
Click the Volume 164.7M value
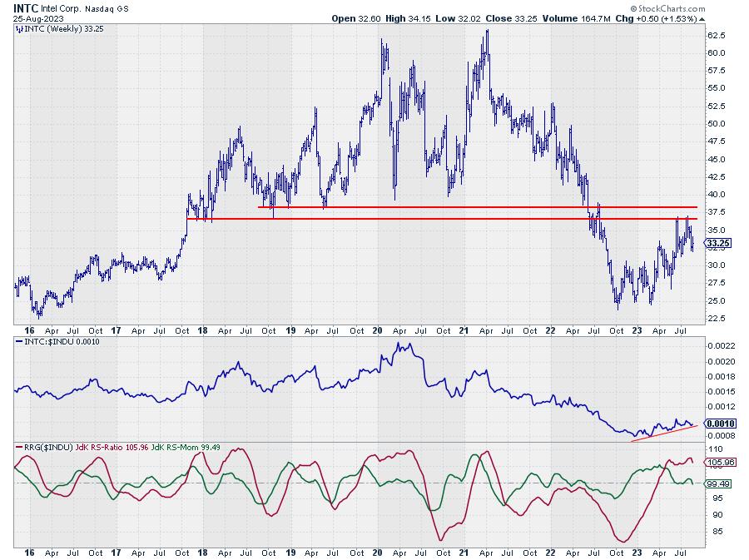pos(576,18)
